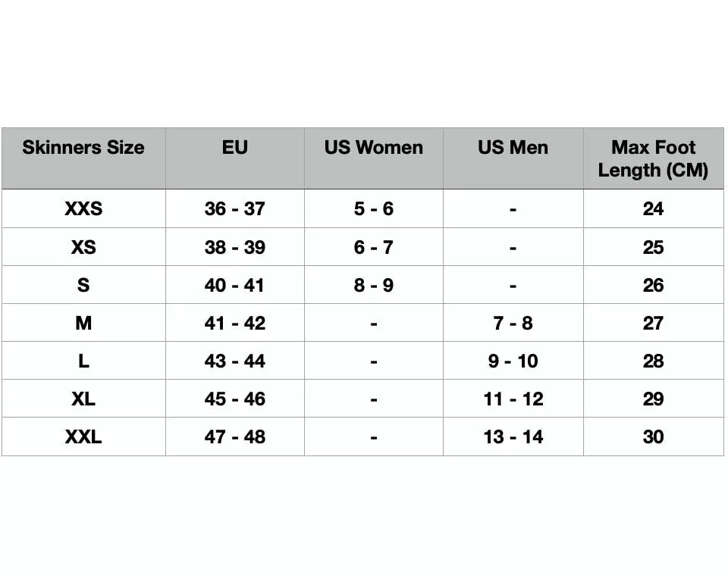The height and width of the screenshot is (582, 728).
Task: Click the US Men column header
Action: (513, 148)
